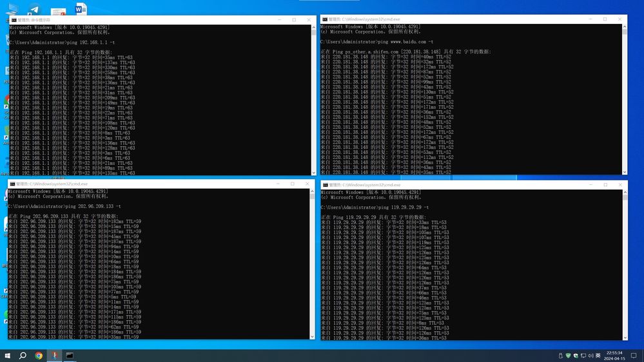The width and height of the screenshot is (644, 362).
Task: Maximize the baidu ping cmd window
Action: pos(605,19)
